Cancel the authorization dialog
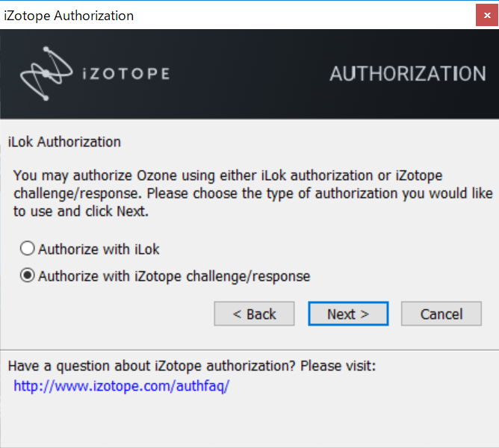499x448 pixels. click(x=441, y=314)
